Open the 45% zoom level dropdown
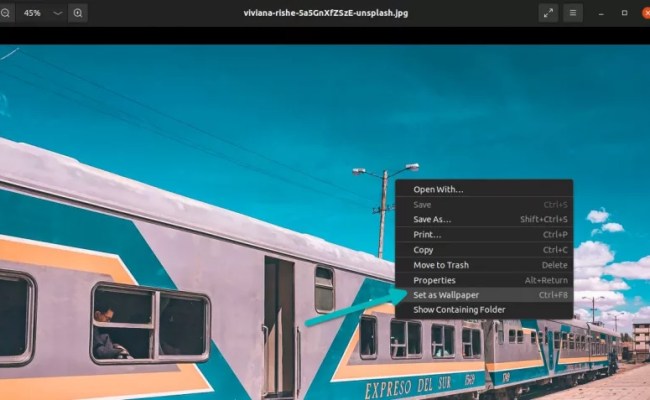 pyautogui.click(x=58, y=13)
